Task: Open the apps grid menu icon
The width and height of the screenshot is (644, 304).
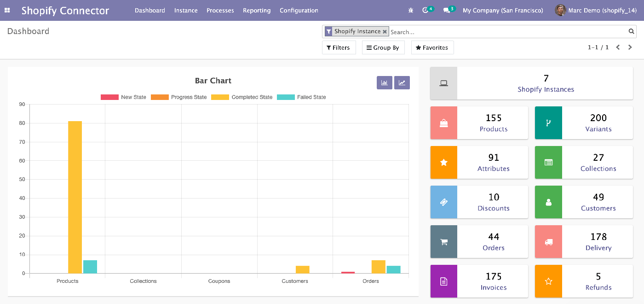Action: (x=7, y=10)
